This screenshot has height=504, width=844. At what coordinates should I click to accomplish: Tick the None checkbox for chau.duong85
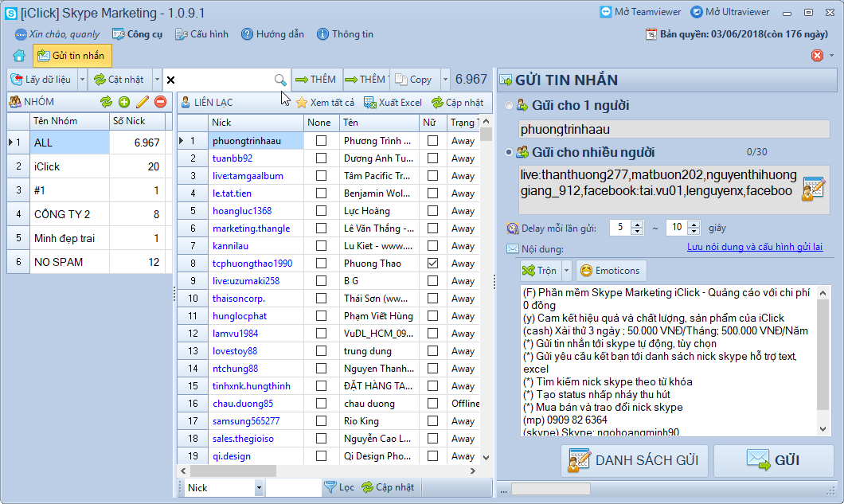click(322, 404)
